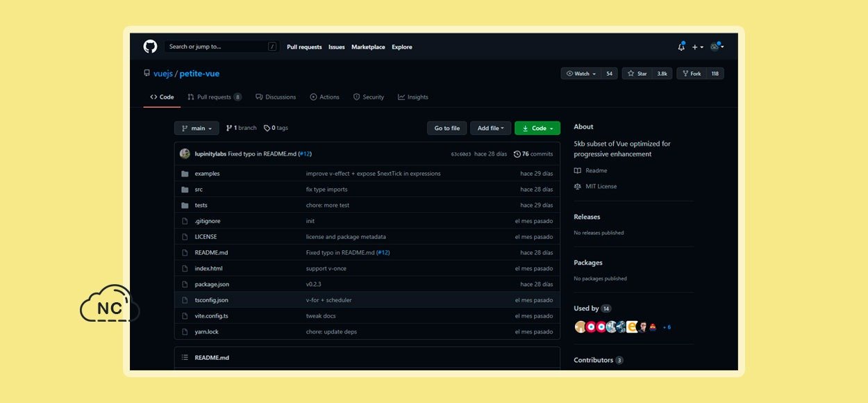
Task: Click the lupinitylabs author avatar
Action: 185,154
